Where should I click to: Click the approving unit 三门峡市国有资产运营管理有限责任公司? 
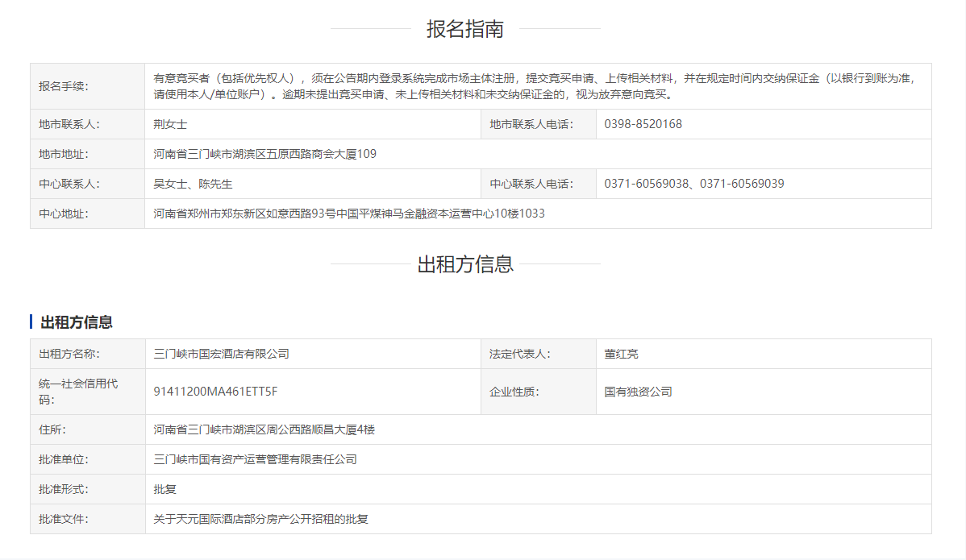tap(255, 459)
